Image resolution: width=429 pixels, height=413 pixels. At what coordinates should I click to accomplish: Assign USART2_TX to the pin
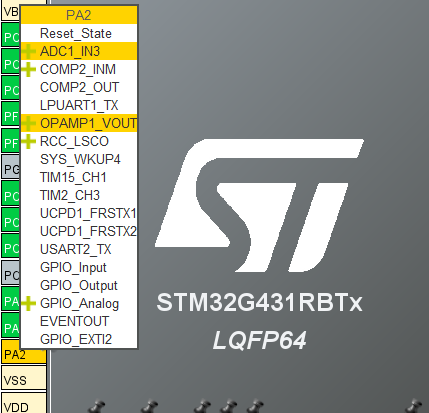[79, 249]
